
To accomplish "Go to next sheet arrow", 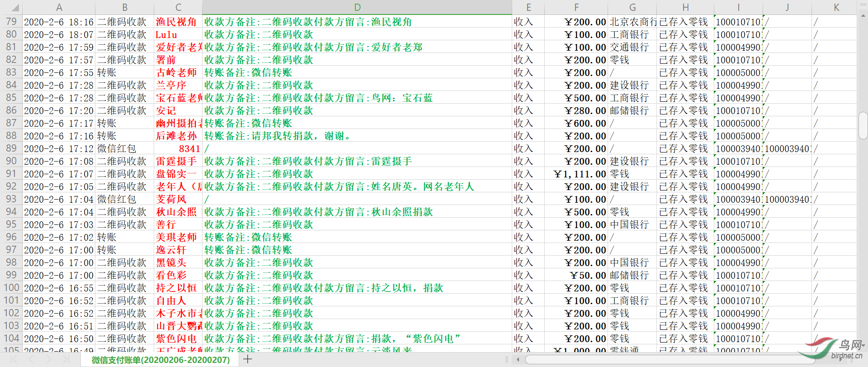I will click(x=48, y=359).
